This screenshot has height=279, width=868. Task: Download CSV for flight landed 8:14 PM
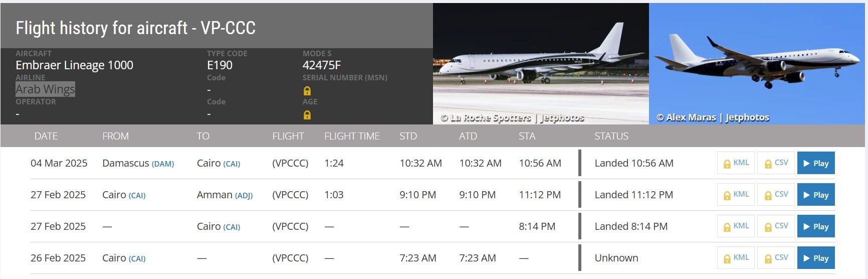[x=776, y=226]
